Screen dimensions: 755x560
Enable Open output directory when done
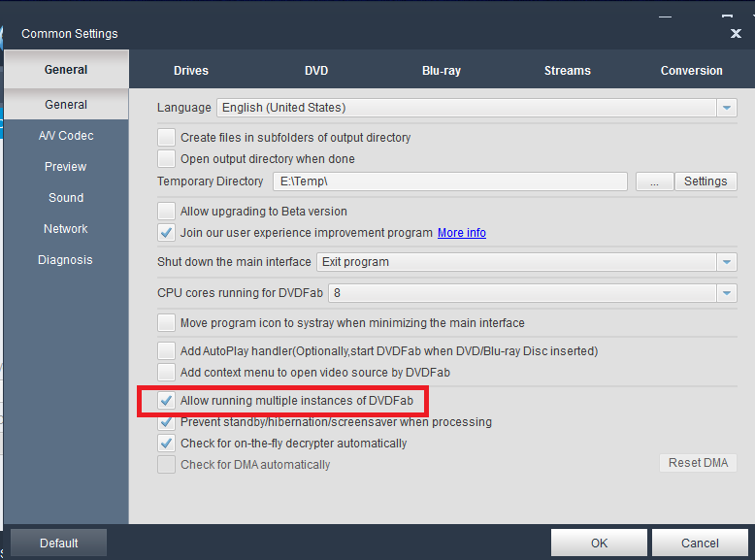click(x=166, y=158)
